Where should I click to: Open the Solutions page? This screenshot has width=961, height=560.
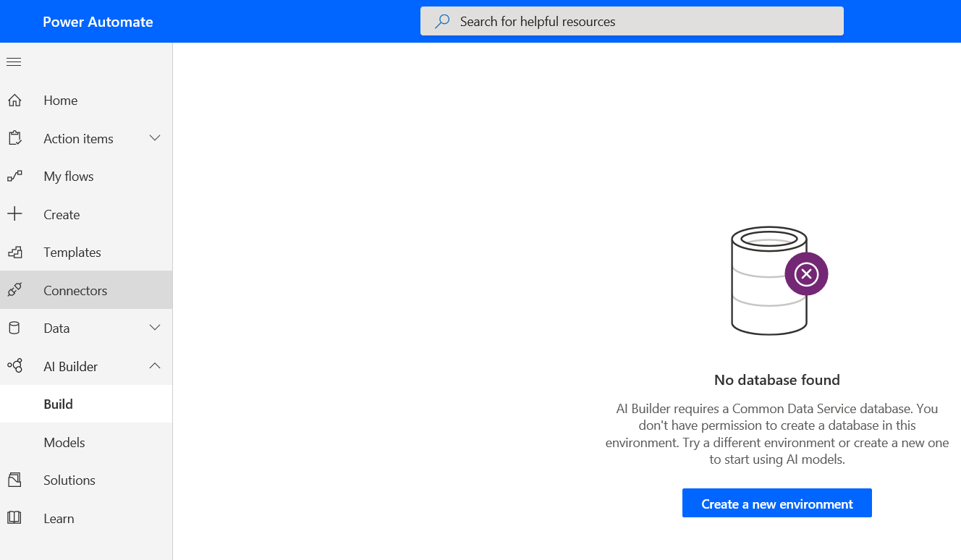coord(86,480)
